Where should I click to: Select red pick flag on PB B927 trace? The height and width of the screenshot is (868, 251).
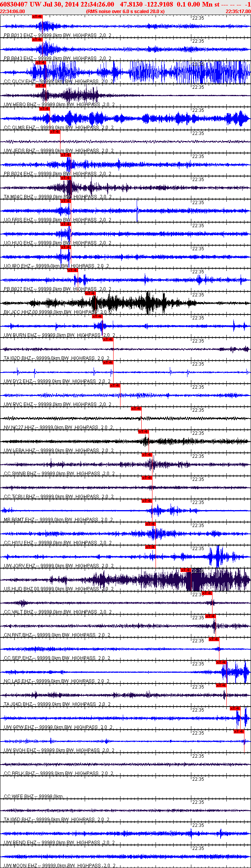point(73,270)
